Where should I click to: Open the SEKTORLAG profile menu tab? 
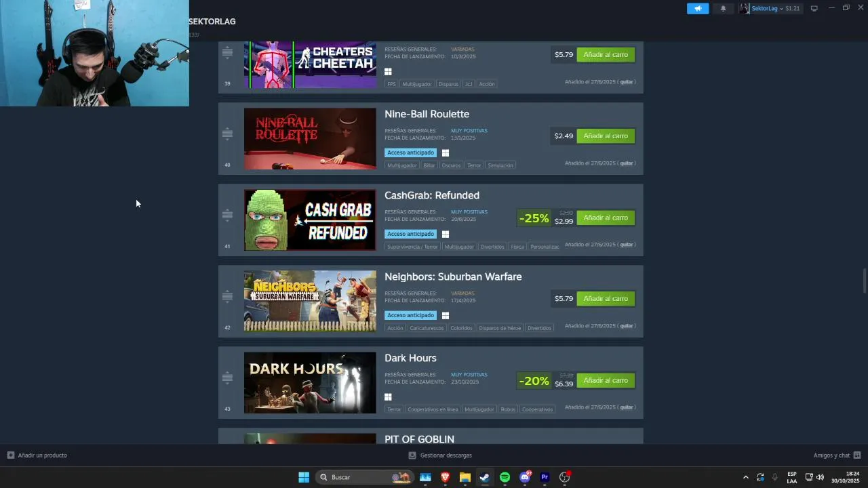click(212, 22)
